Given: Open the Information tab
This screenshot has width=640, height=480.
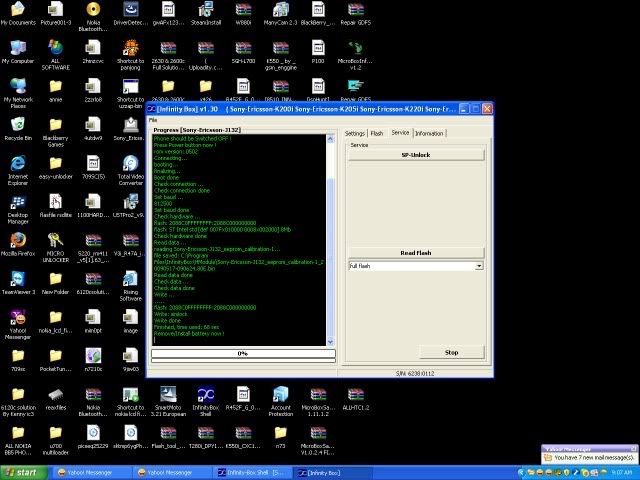Looking at the screenshot, I should pyautogui.click(x=429, y=133).
